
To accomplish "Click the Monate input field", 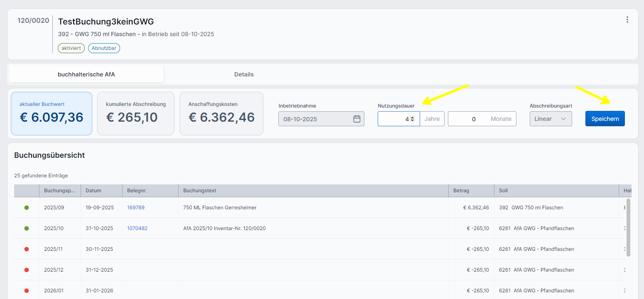I will coord(468,119).
